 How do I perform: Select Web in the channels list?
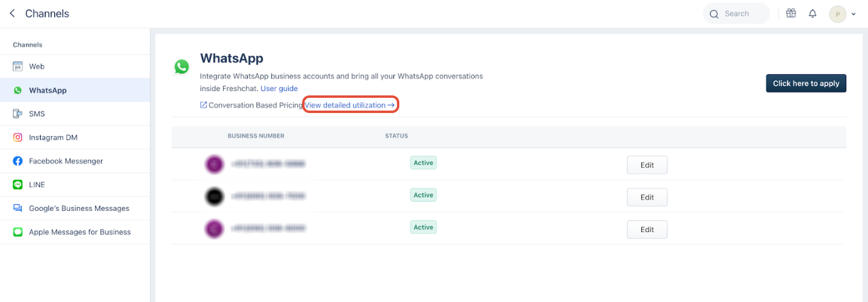(75, 66)
